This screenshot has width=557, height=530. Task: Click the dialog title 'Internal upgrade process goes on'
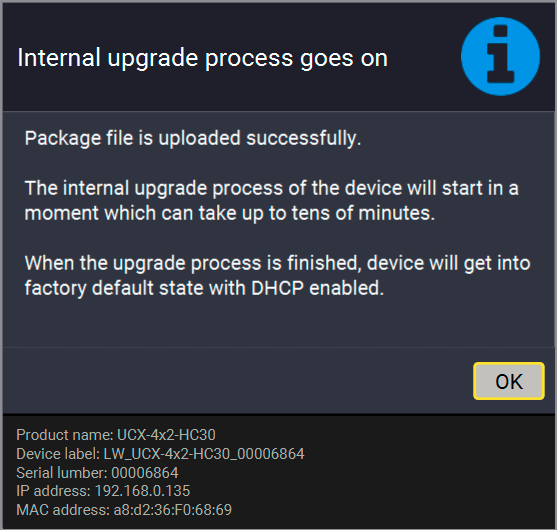pos(202,58)
